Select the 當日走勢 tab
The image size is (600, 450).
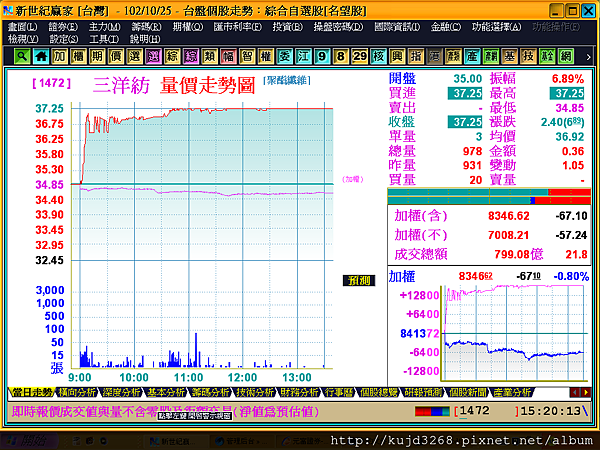click(31, 392)
